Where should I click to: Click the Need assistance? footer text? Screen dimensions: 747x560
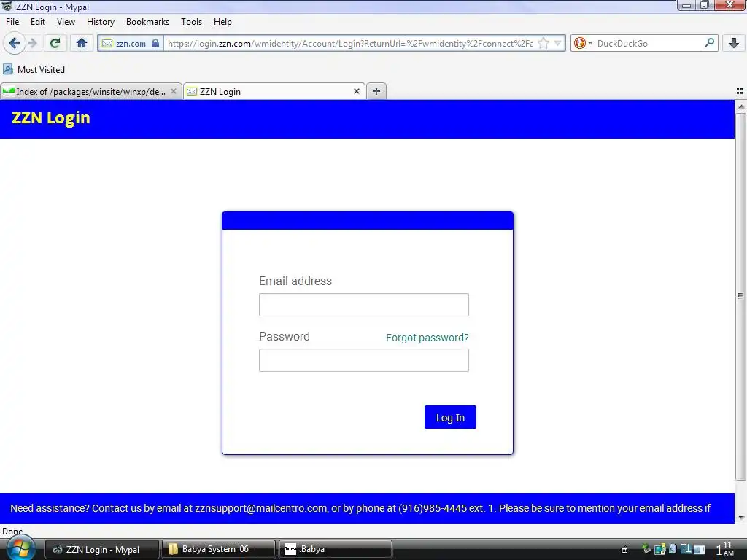click(360, 508)
